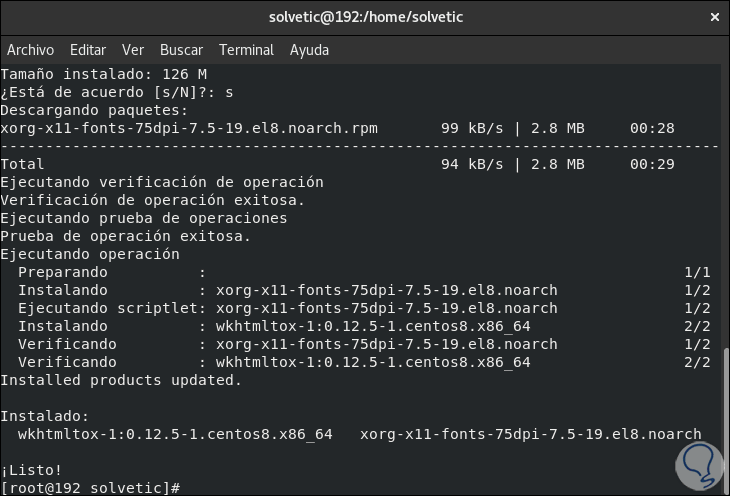Click the [root@192 solvetic]# command prompt
This screenshot has height=496, width=730.
tap(90, 487)
